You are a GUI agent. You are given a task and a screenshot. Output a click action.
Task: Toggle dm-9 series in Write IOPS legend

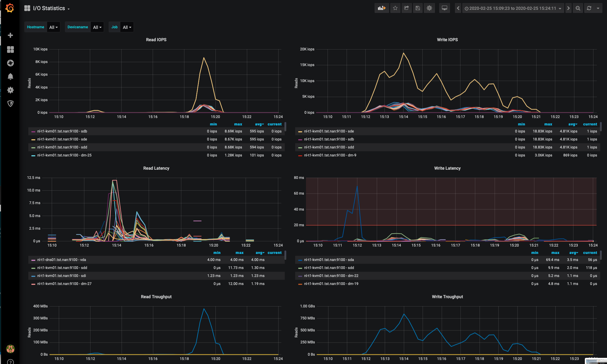(330, 155)
